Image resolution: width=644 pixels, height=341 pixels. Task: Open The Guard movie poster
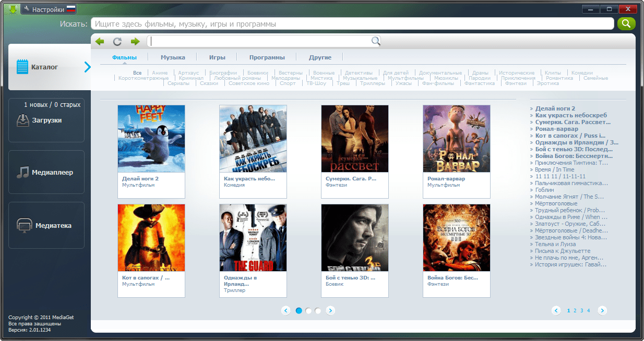253,238
